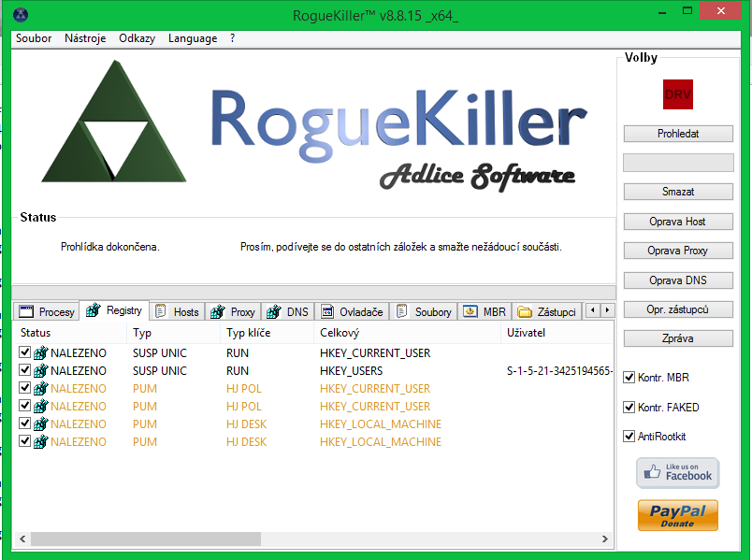Click the Smazat delete button

[678, 192]
